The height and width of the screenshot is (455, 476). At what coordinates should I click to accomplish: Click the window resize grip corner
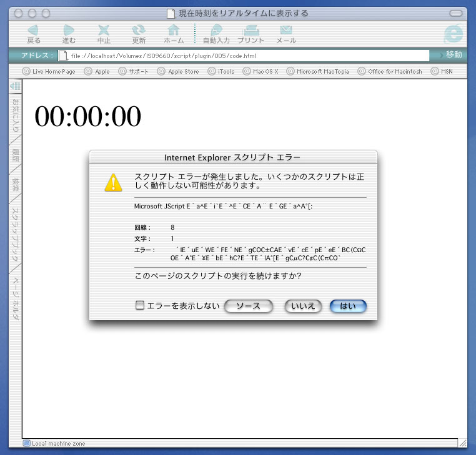463,443
